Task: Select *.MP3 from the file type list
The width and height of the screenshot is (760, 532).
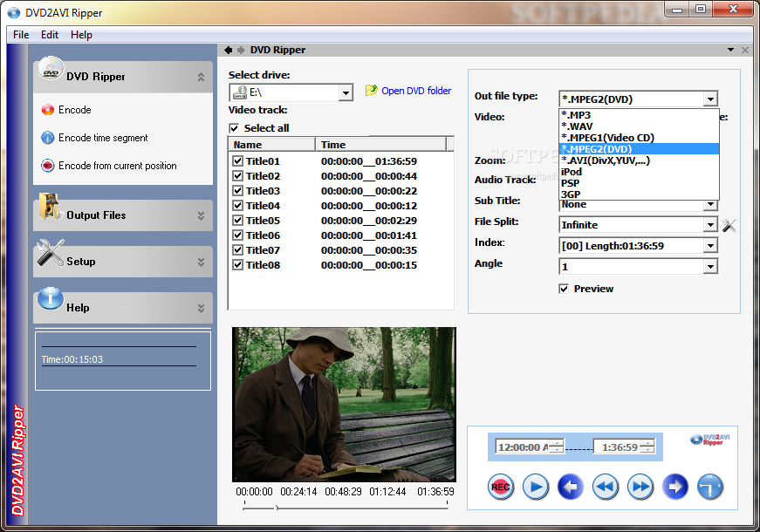Action: [639, 115]
